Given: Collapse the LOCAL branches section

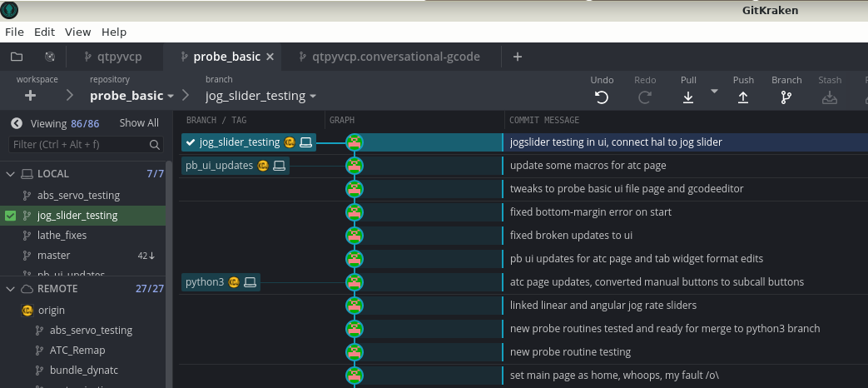Looking at the screenshot, I should click(x=10, y=174).
